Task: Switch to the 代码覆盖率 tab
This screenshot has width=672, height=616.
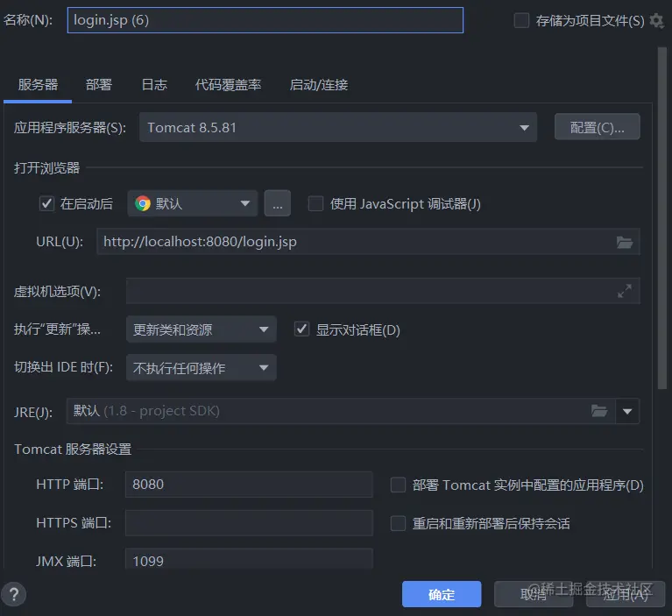Action: pyautogui.click(x=228, y=85)
